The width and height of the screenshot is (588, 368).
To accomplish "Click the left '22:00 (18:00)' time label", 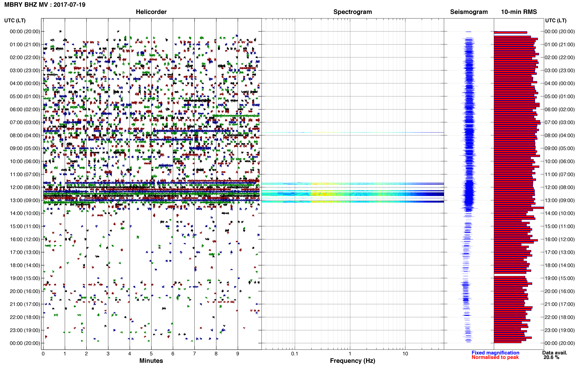I will click(x=25, y=317).
